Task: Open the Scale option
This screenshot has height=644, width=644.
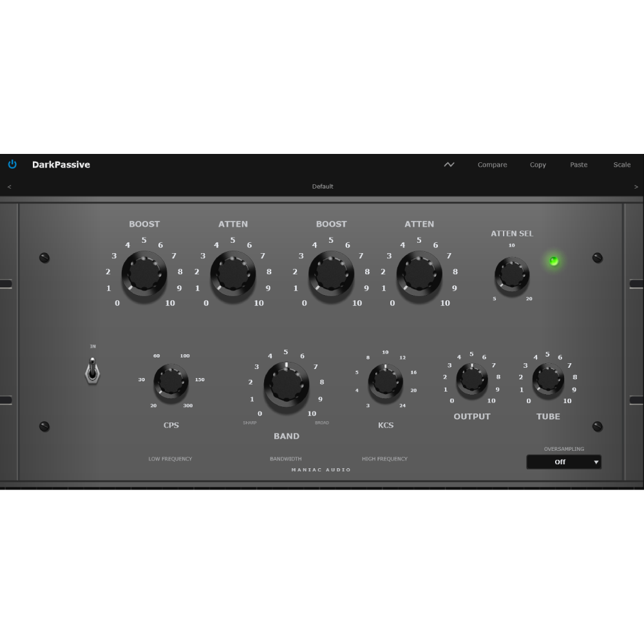Action: click(x=622, y=165)
